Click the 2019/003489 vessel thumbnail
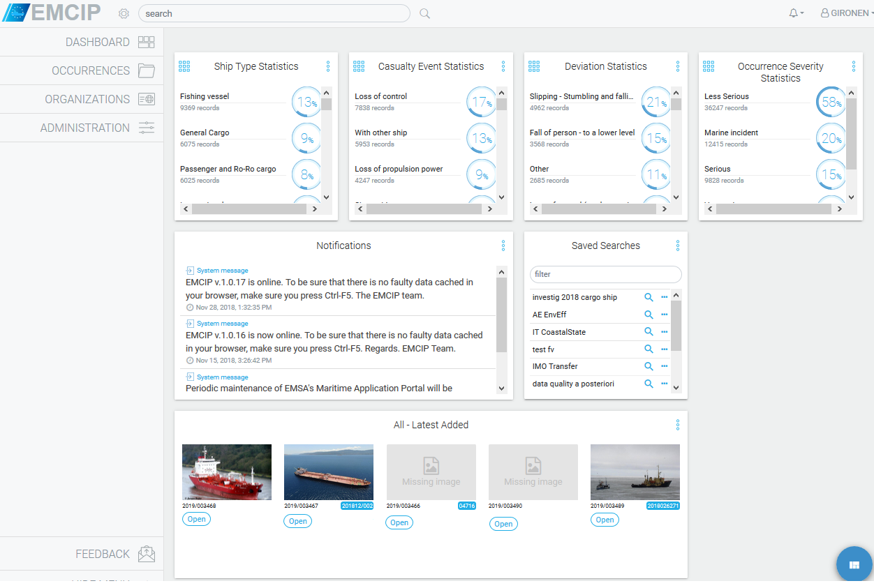 (635, 472)
